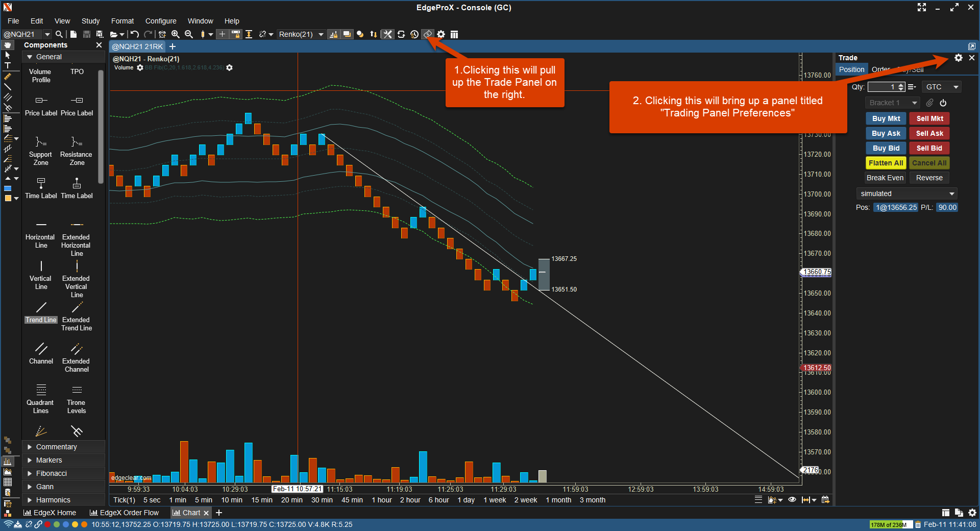Screen dimensions: 980x531
Task: Open the Renko(21) bar type dropdown
Action: click(301, 34)
